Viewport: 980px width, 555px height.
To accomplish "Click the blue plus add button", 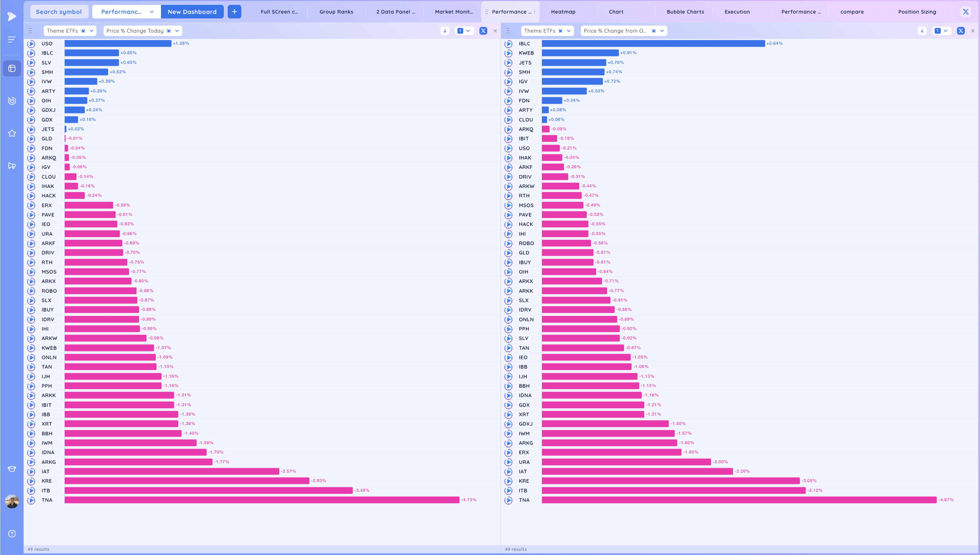I will point(234,12).
